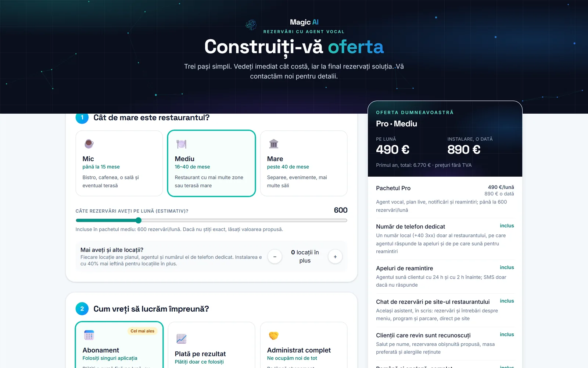Click the '490 €/lună' package price
The height and width of the screenshot is (368, 588).
click(x=501, y=187)
